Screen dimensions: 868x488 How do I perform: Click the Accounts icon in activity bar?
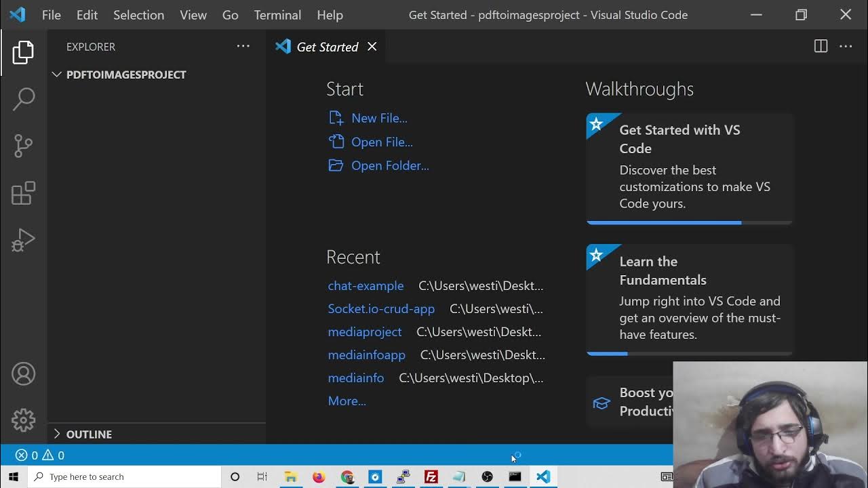pyautogui.click(x=24, y=374)
